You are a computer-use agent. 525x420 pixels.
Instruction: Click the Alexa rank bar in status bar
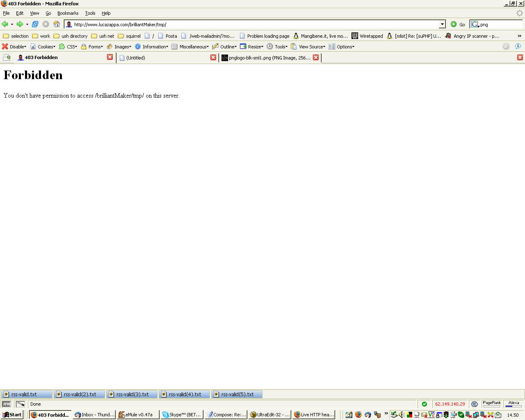(514, 404)
